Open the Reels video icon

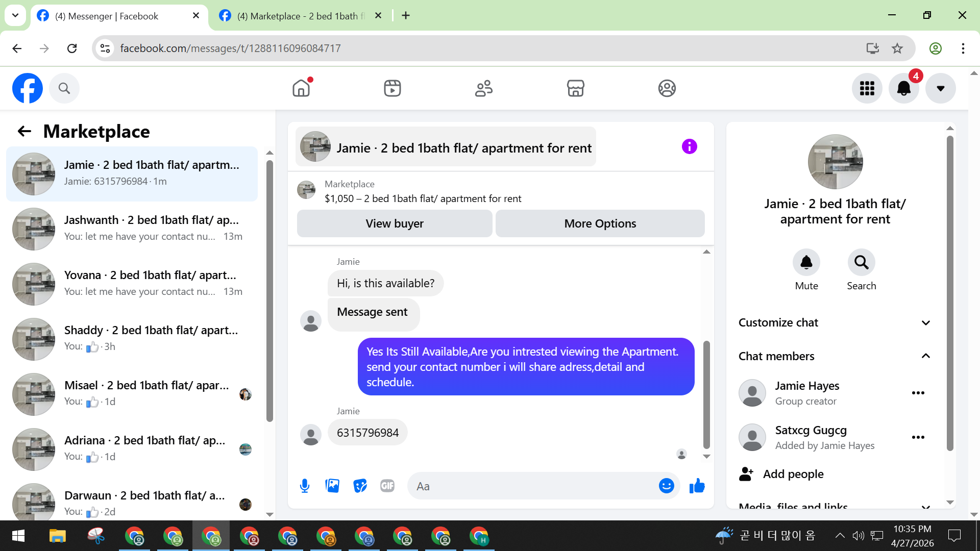coord(393,88)
